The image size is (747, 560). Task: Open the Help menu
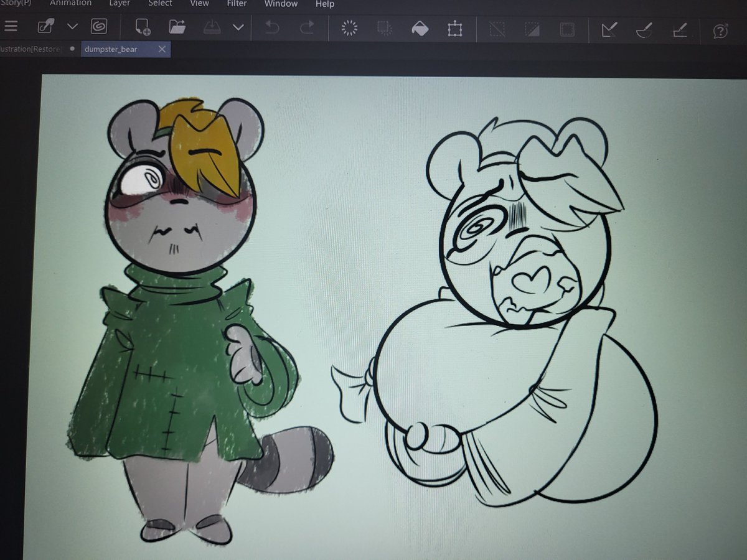click(x=325, y=4)
